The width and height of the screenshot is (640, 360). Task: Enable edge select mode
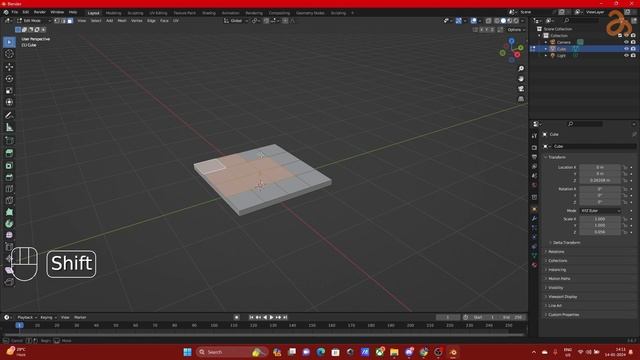click(63, 21)
